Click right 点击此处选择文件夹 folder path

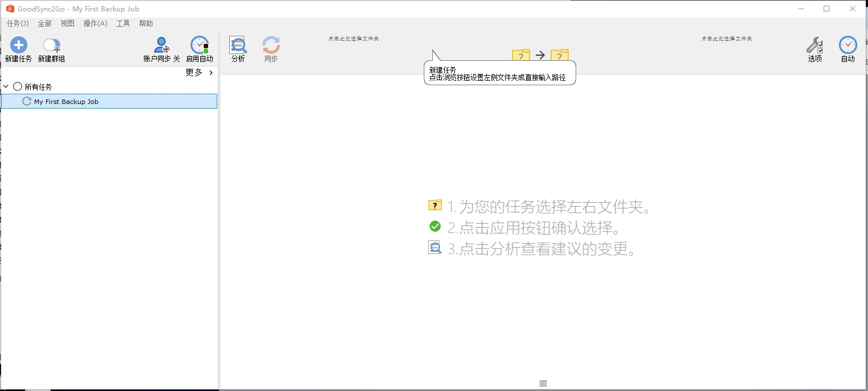point(726,39)
